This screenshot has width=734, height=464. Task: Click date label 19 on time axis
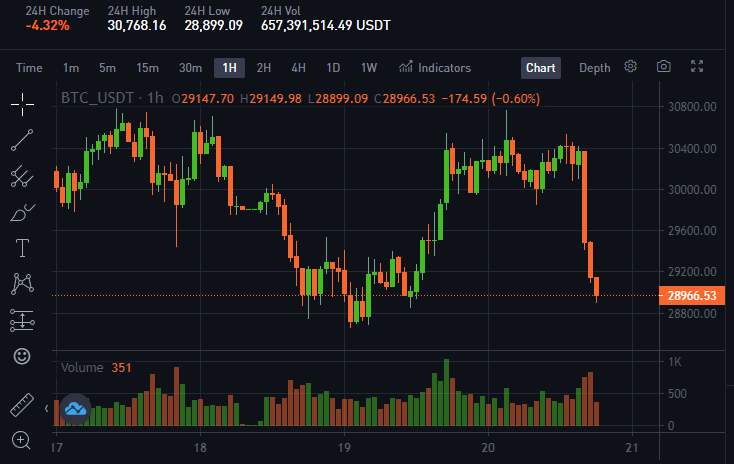pyautogui.click(x=344, y=448)
